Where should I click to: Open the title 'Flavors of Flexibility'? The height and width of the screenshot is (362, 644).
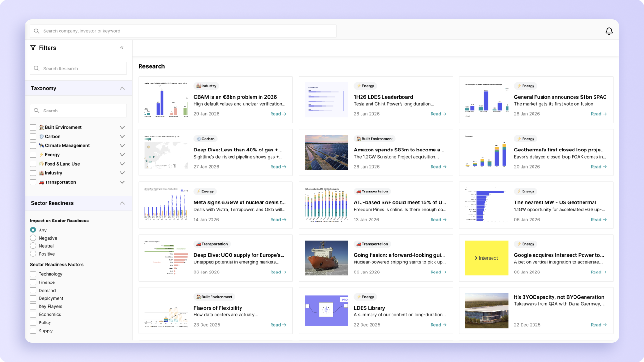[x=218, y=308]
